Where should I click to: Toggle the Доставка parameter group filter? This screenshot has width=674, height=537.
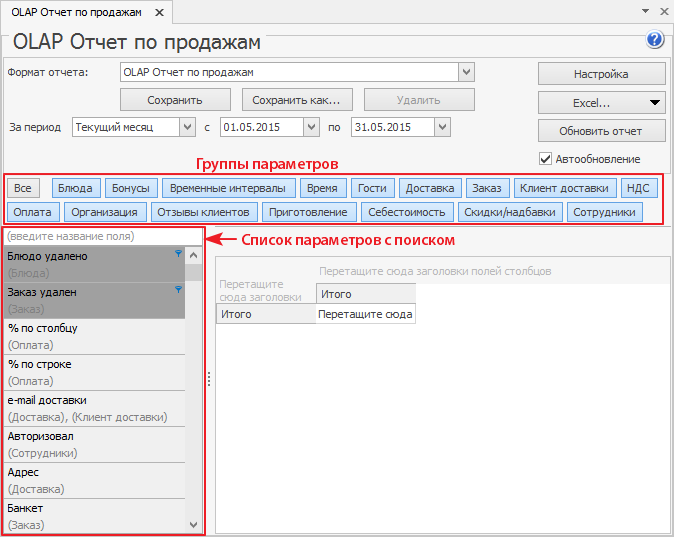coord(430,187)
